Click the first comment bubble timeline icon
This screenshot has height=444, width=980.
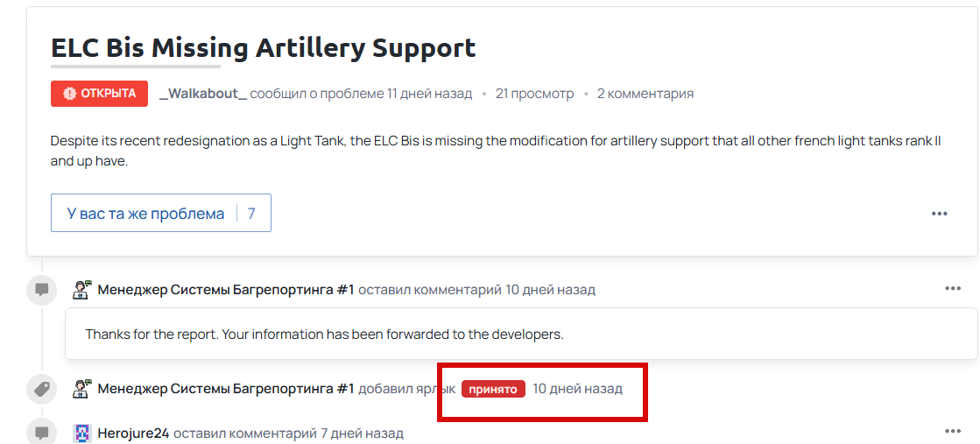pos(41,290)
